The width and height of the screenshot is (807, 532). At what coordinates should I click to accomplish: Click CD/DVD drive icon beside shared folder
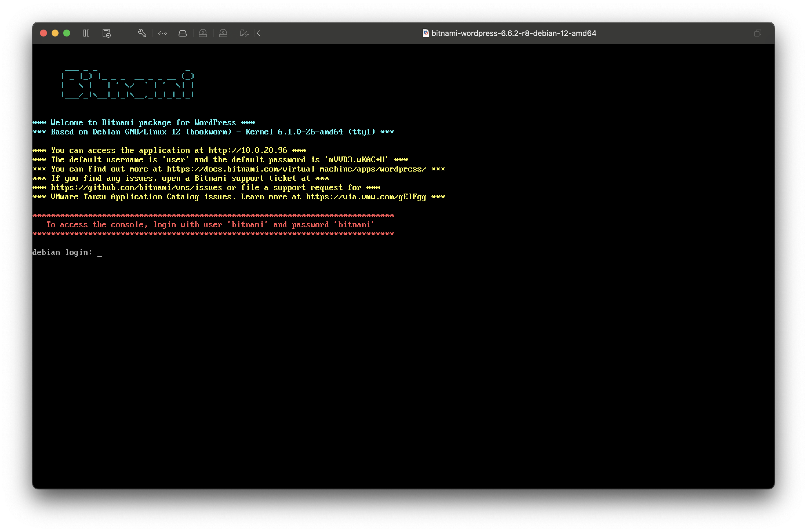pos(223,33)
